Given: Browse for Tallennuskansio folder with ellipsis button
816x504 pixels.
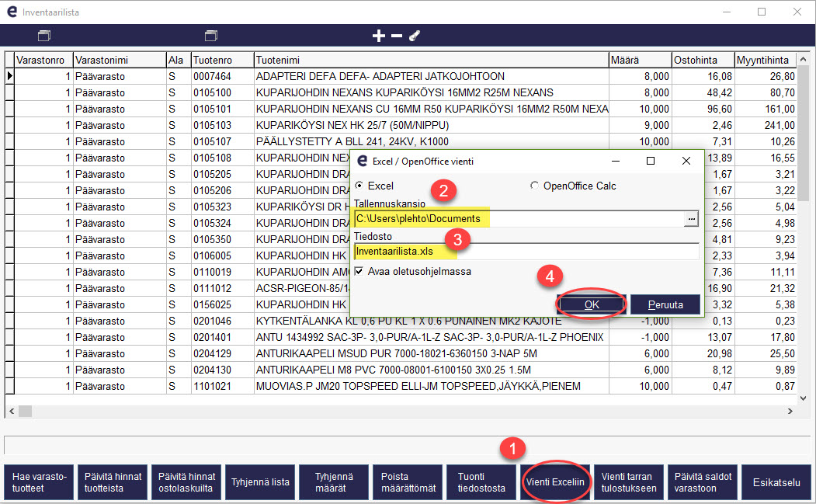Looking at the screenshot, I should 691,219.
